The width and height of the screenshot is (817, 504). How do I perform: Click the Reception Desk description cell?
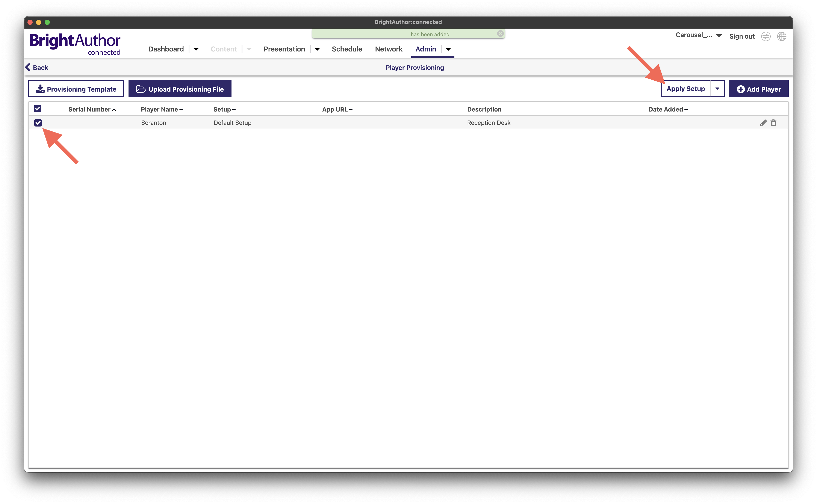489,123
